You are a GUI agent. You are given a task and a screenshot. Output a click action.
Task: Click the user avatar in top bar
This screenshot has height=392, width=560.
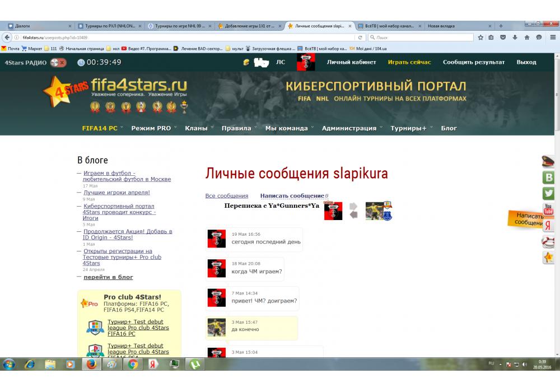(306, 62)
